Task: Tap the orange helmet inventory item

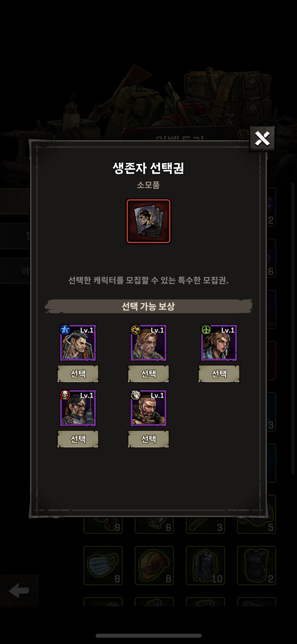Action: [154, 565]
